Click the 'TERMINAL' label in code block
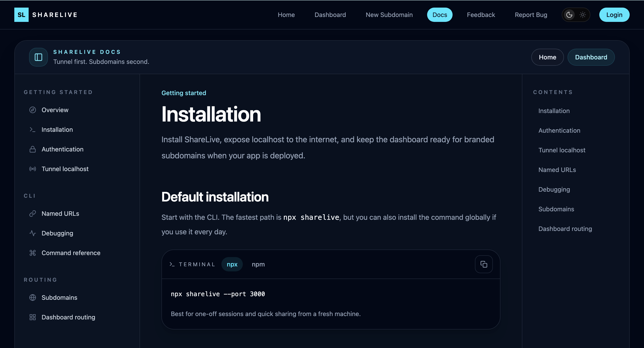 click(197, 264)
